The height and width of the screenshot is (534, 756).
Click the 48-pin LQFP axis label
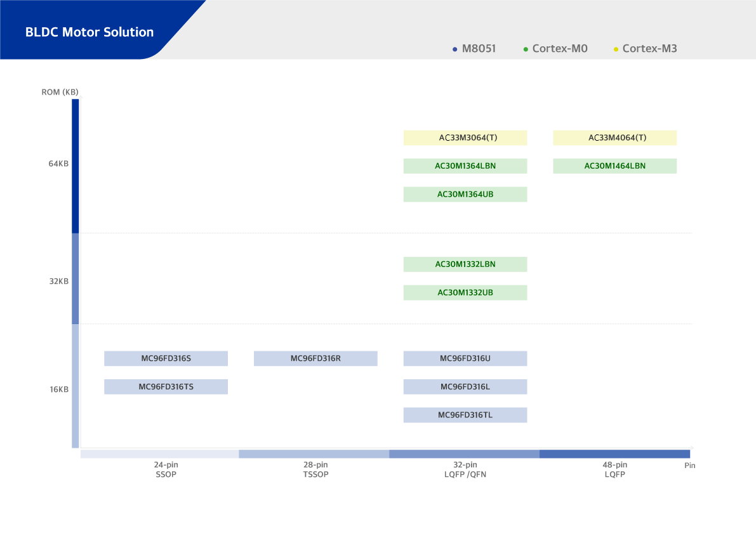point(614,470)
